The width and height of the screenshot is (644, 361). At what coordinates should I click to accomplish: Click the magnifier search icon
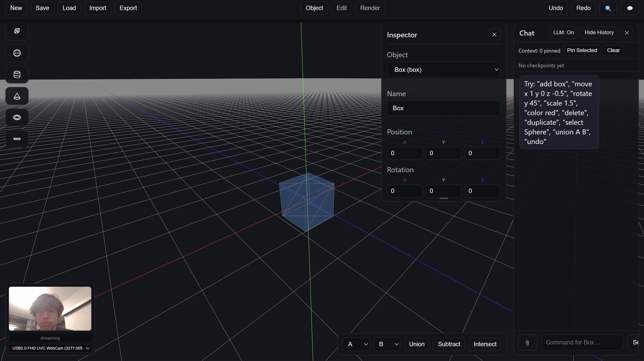point(608,8)
